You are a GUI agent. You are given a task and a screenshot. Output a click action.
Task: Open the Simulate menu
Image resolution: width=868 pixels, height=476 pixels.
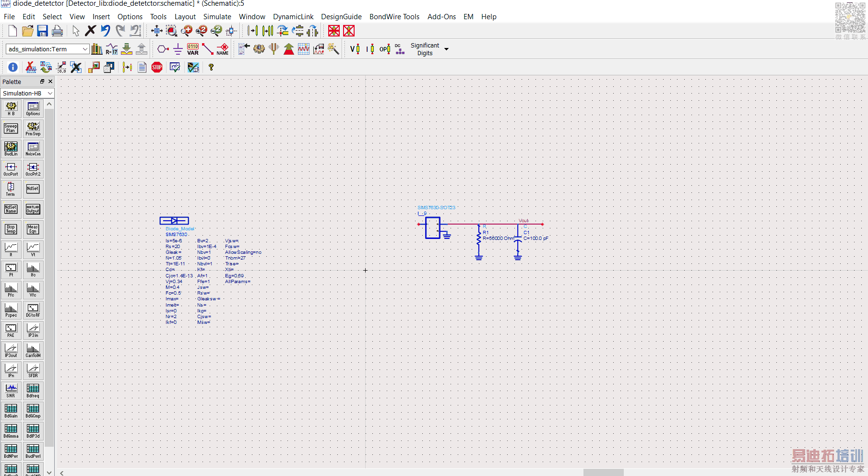point(217,17)
